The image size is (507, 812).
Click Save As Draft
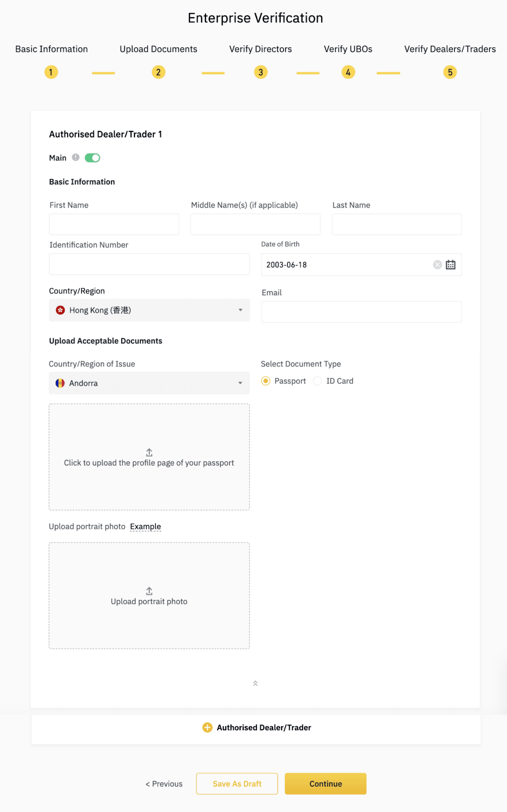[x=237, y=784]
